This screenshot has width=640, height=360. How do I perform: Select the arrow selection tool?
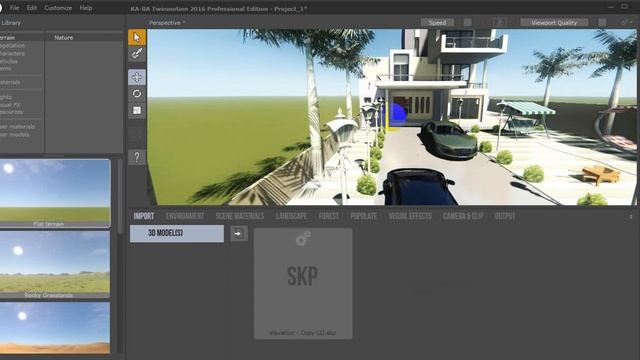tap(137, 37)
